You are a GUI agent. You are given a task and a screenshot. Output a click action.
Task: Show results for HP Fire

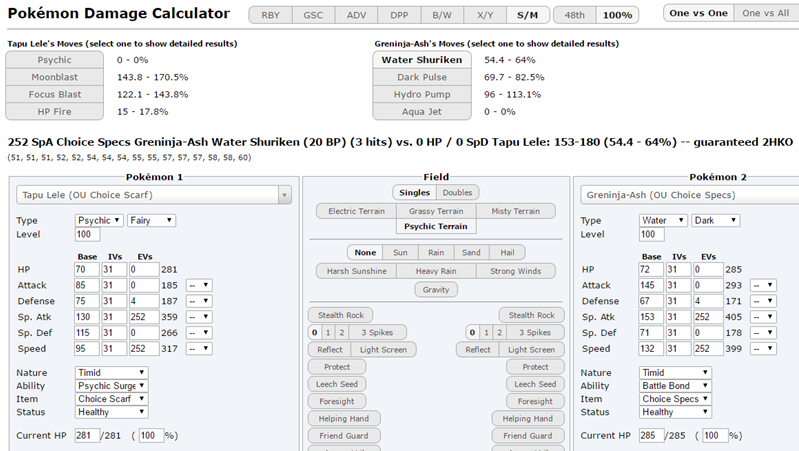click(x=55, y=112)
